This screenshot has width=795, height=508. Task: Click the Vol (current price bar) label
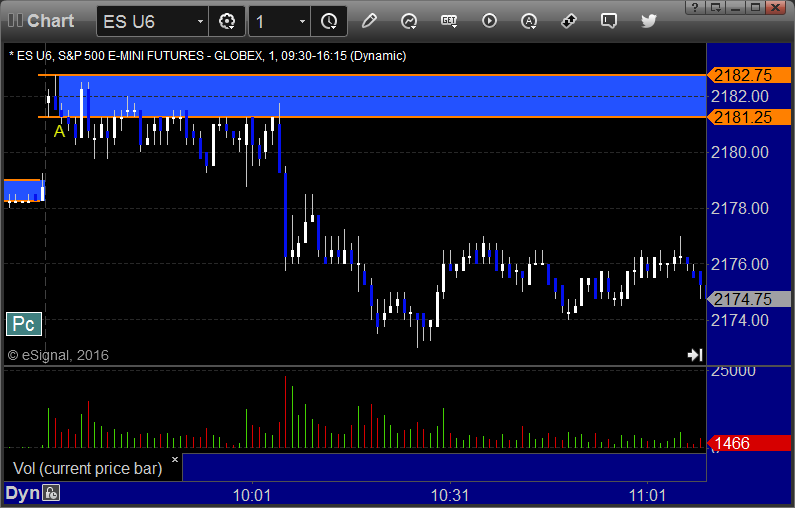click(x=87, y=468)
